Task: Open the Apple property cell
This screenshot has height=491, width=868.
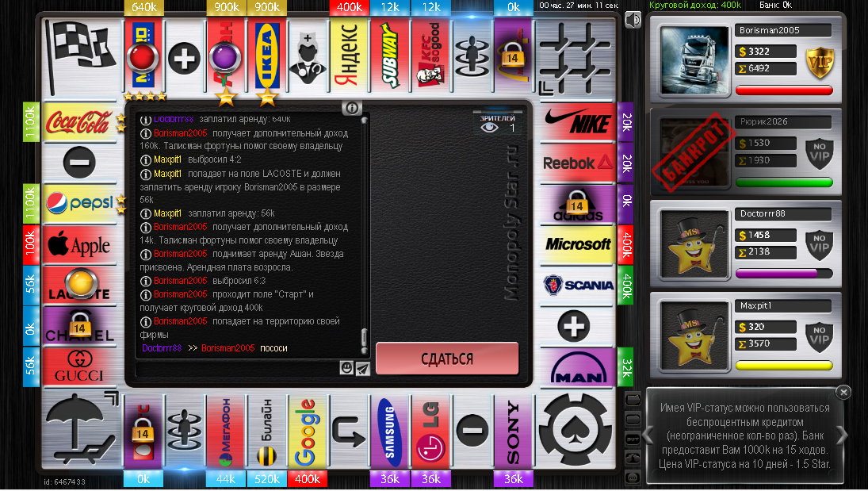Action: 79,244
